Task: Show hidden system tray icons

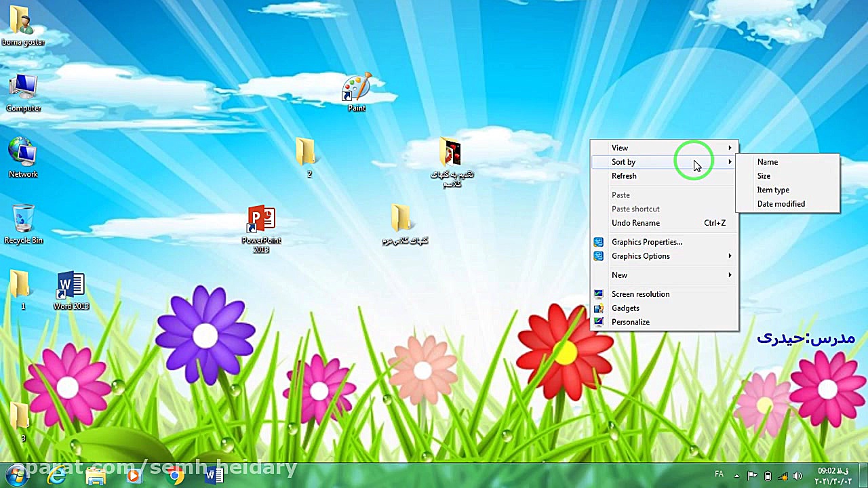Action: click(737, 476)
